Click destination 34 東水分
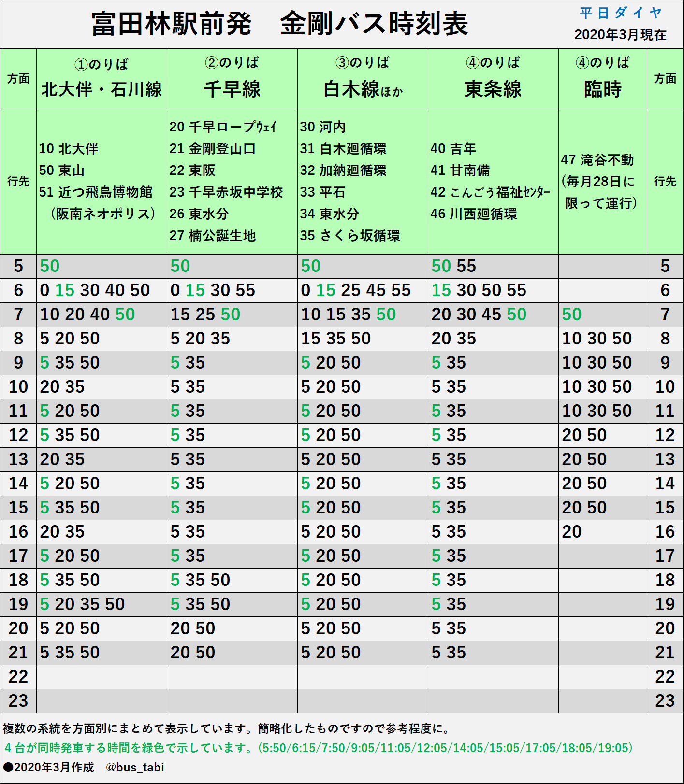This screenshot has width=684, height=784. tap(330, 214)
